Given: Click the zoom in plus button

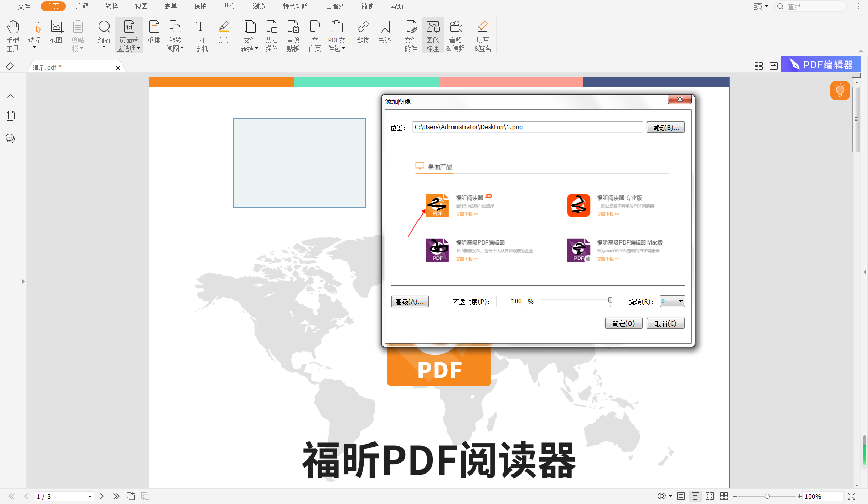Looking at the screenshot, I should click(x=800, y=496).
